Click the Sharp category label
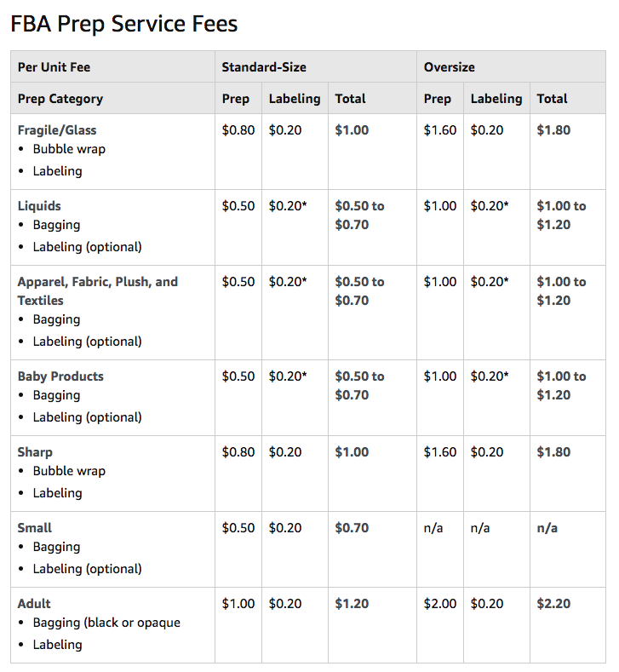Viewport: 619px width, 672px height. coord(35,452)
